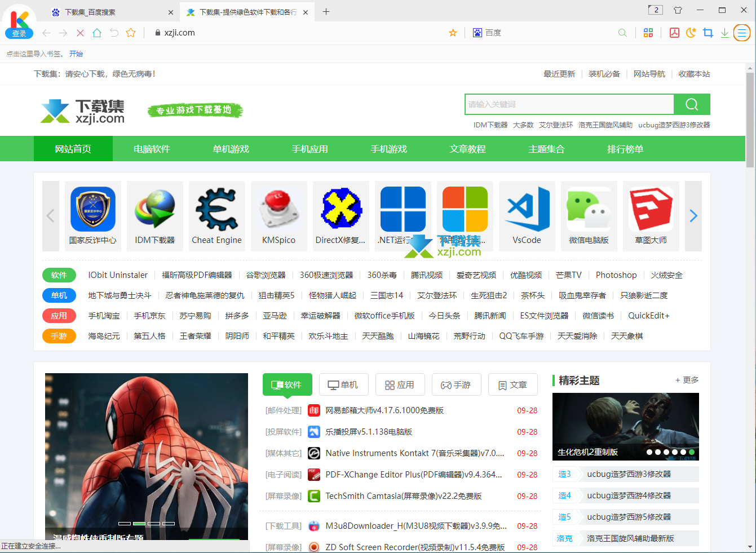756x553 pixels.
Task: Open the 微信电脑版 icon
Action: pyautogui.click(x=589, y=209)
